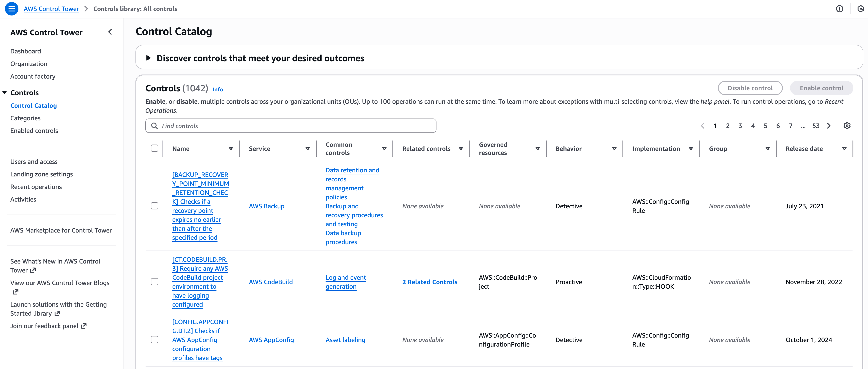The height and width of the screenshot is (369, 868).
Task: Open Group column filter dropdown
Action: click(x=768, y=149)
